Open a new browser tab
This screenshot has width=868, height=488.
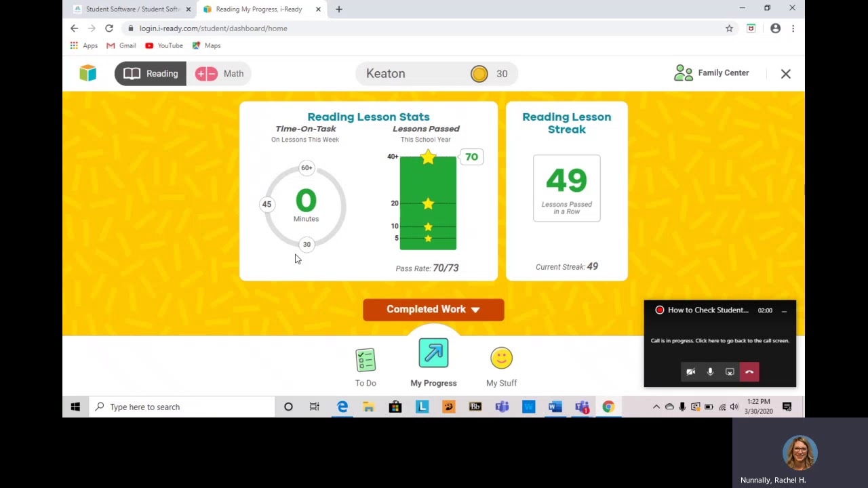pos(339,9)
